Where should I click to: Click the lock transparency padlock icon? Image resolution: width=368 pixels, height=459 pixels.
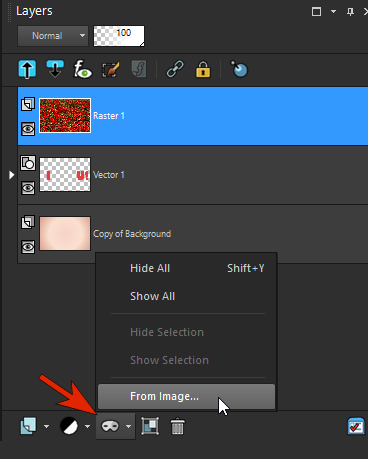click(203, 69)
